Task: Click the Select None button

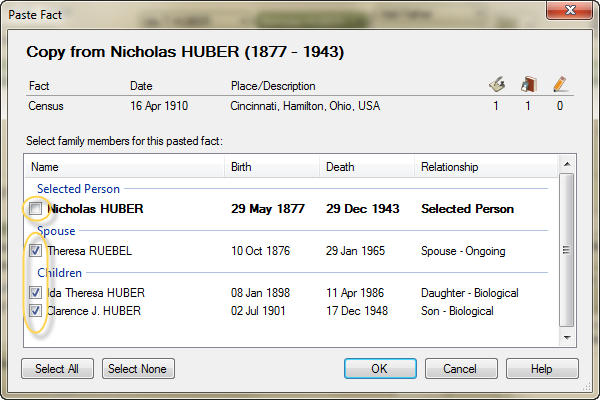Action: point(138,369)
